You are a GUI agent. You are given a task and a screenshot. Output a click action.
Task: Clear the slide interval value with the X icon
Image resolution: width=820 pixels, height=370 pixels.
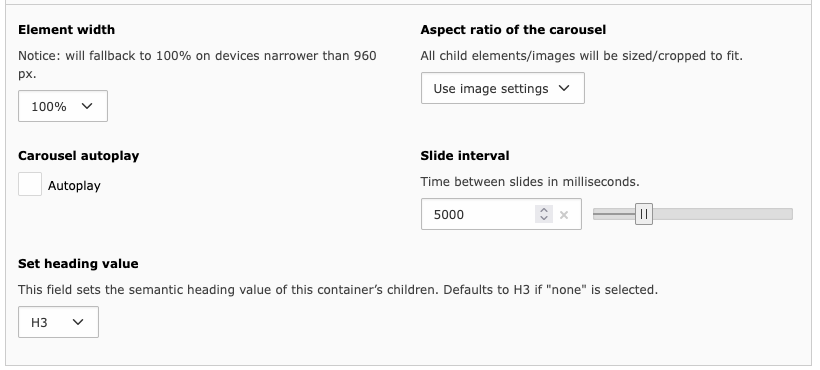[x=564, y=215]
